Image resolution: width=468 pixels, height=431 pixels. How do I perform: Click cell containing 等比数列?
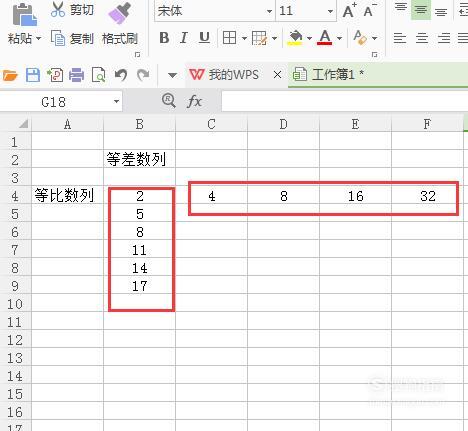point(67,196)
